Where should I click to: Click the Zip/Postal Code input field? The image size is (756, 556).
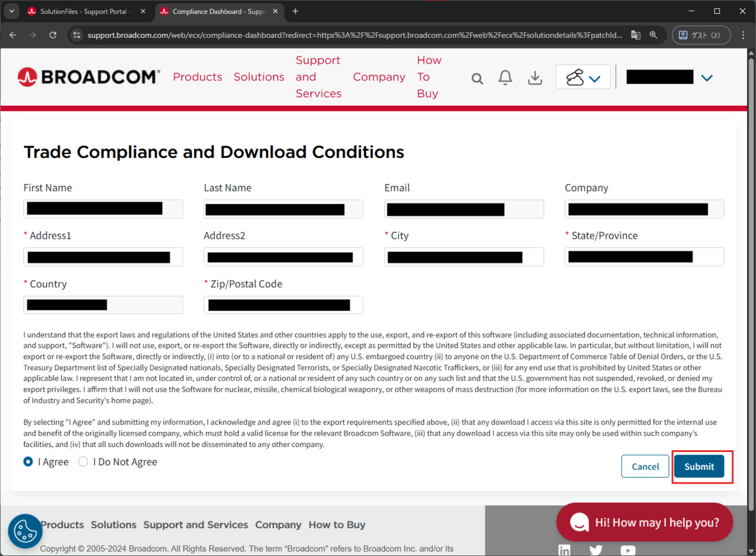(x=283, y=305)
